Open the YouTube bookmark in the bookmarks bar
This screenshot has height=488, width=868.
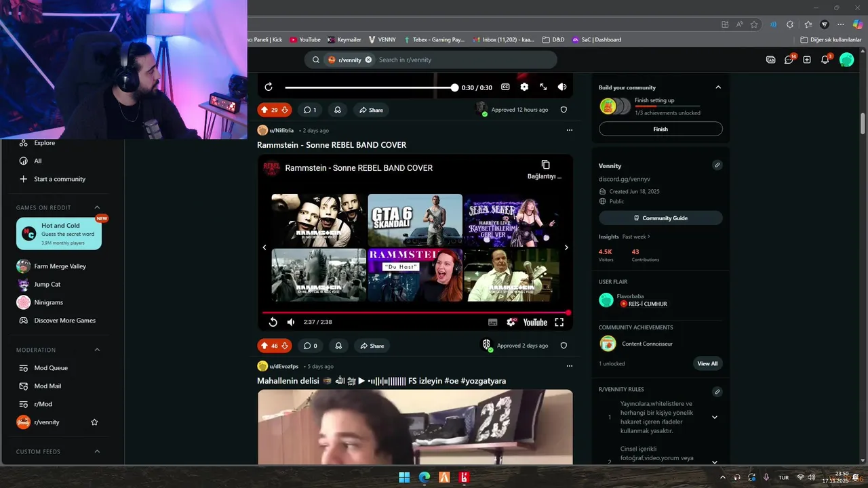304,40
